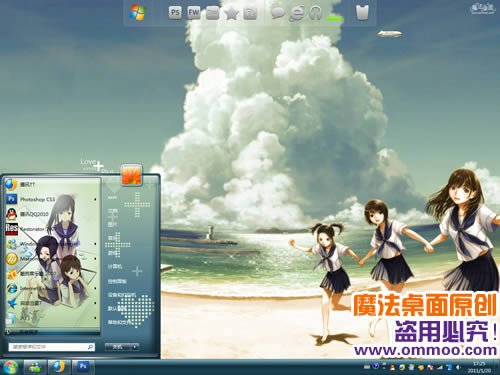Open Devices and Printers in Start menu
This screenshot has width=500, height=375.
coord(122,295)
